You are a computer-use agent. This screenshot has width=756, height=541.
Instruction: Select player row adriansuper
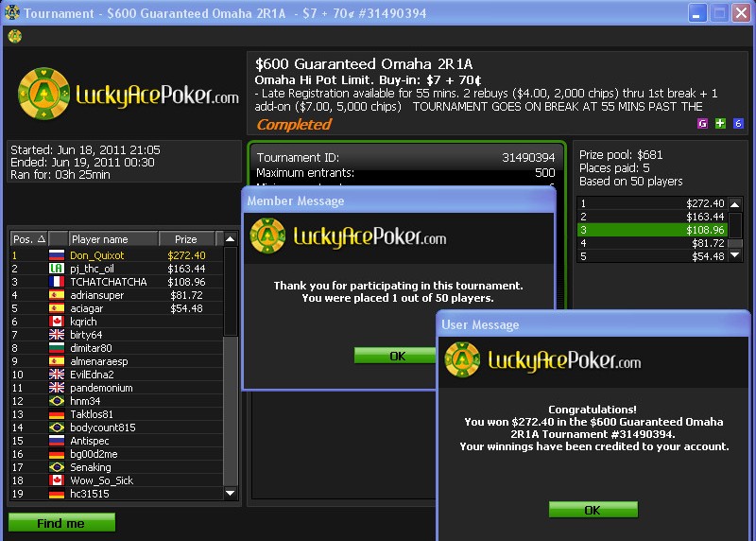(x=116, y=295)
